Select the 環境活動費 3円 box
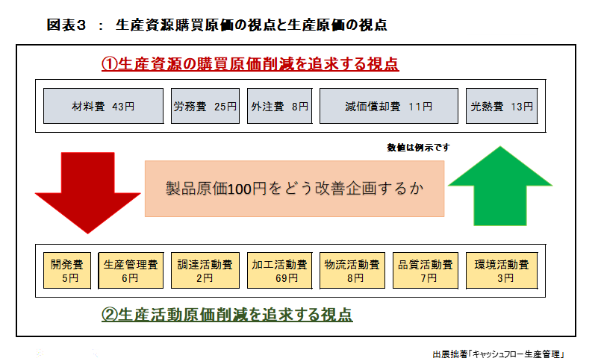Image resolution: width=601 pixels, height=364 pixels. pos(502,270)
